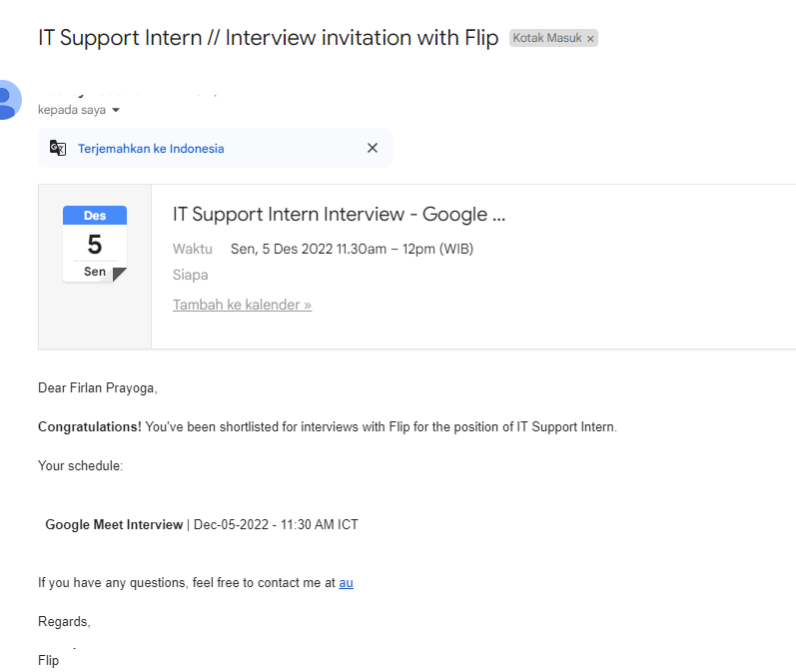Click the email subject 'IT Support Intern // Interview invitation with Flip'

268,38
